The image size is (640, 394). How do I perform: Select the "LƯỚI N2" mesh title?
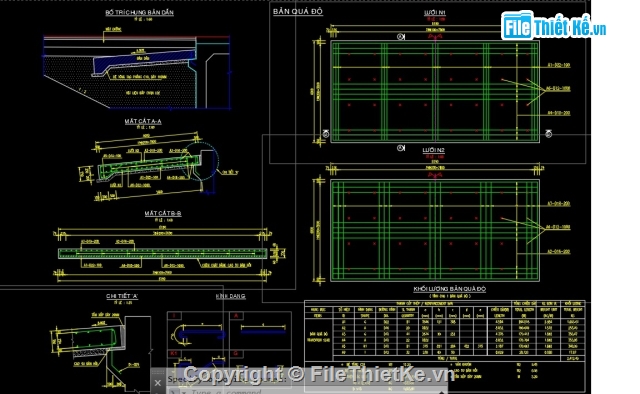pyautogui.click(x=433, y=150)
